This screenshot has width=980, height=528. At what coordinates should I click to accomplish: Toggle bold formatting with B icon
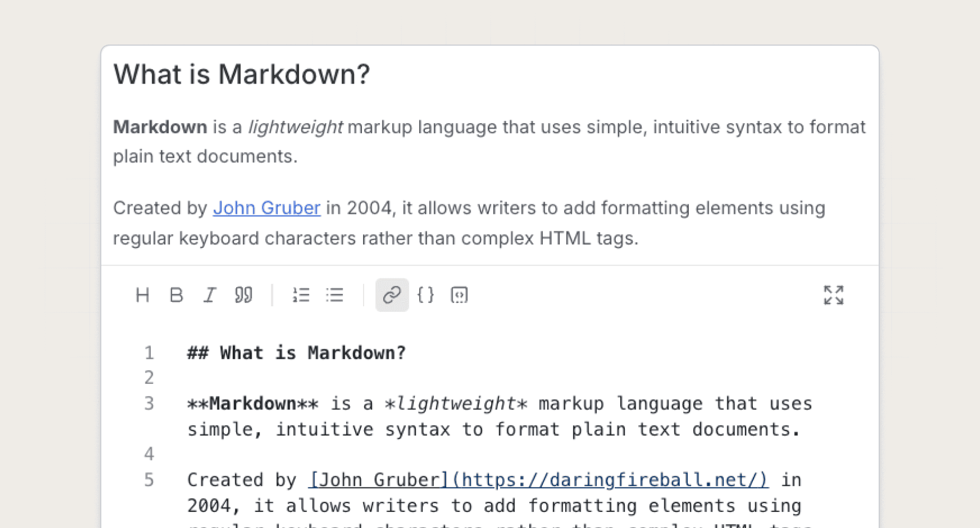click(176, 295)
